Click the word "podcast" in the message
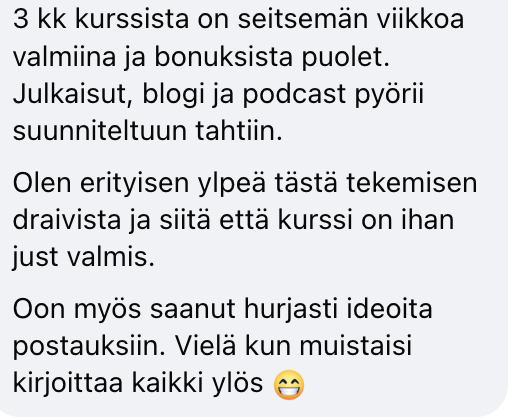This screenshot has width=516, height=417. (294, 95)
